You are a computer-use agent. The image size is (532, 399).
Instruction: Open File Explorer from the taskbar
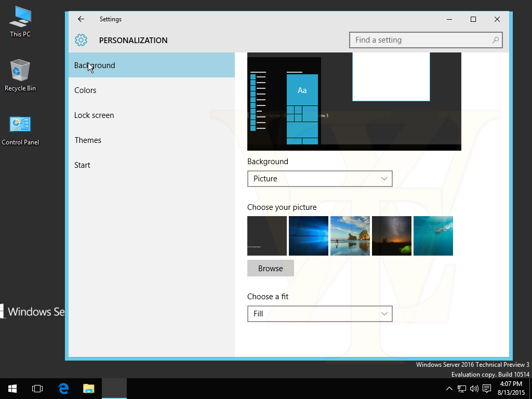tap(89, 389)
